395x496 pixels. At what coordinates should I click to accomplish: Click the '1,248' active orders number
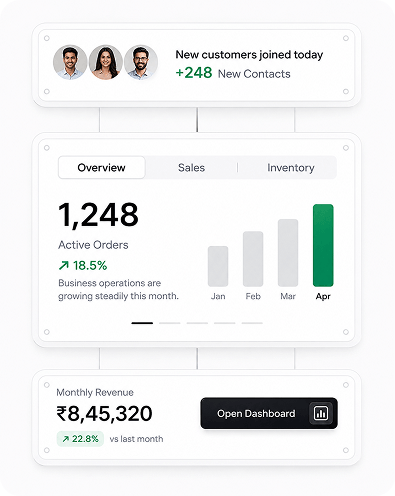tap(98, 215)
